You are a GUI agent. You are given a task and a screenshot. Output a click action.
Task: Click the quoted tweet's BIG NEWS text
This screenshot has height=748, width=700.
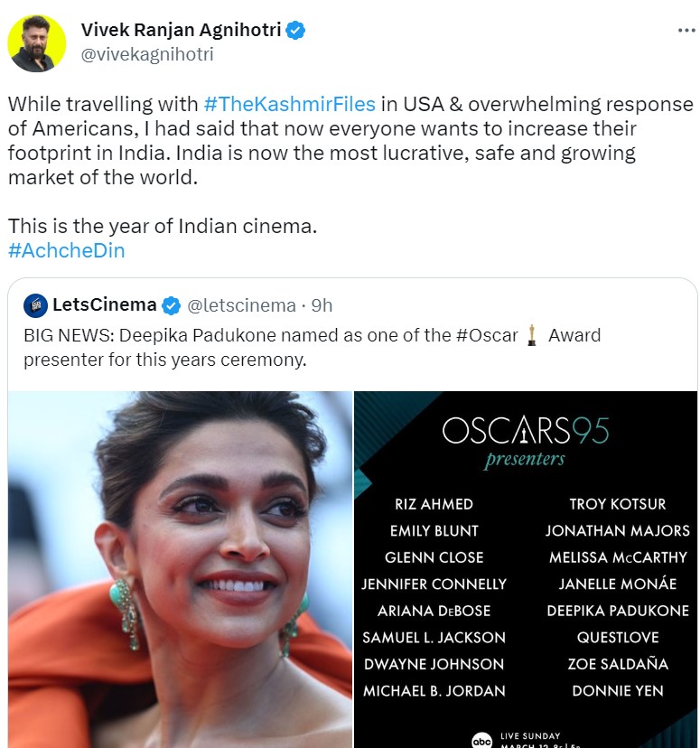point(72,336)
